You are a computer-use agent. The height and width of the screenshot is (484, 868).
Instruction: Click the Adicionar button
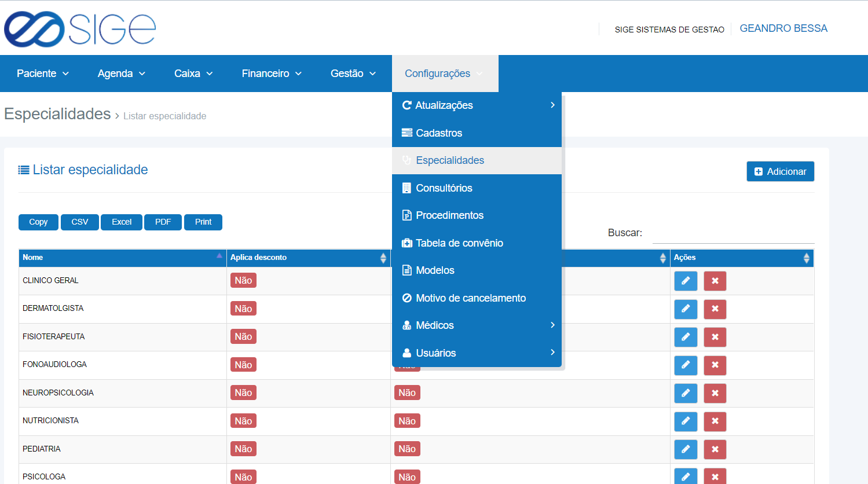[x=780, y=171]
